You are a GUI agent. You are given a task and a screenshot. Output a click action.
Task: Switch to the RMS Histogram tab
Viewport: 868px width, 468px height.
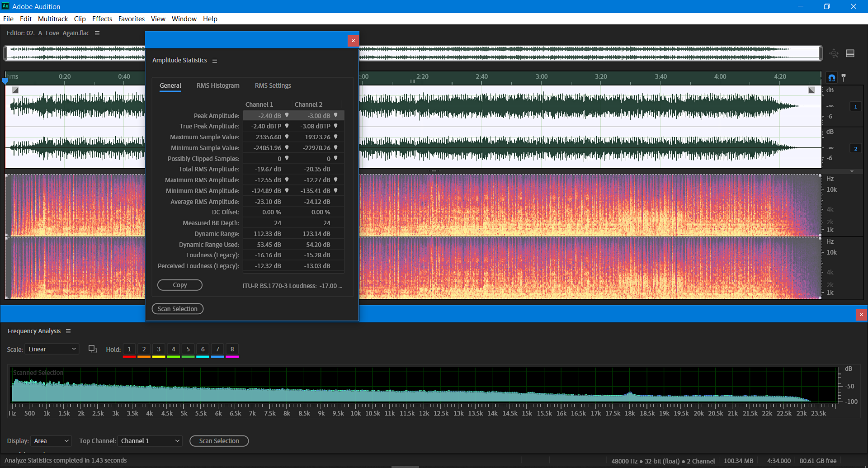point(218,85)
